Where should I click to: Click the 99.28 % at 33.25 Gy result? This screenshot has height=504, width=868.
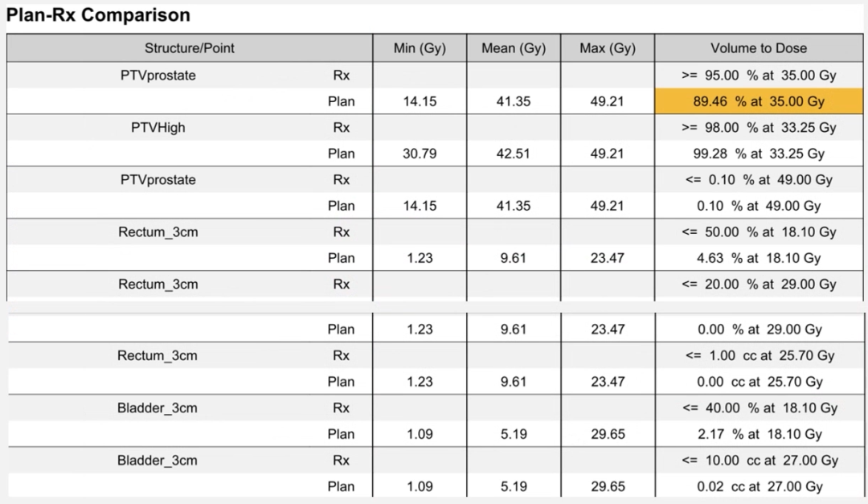coord(759,154)
